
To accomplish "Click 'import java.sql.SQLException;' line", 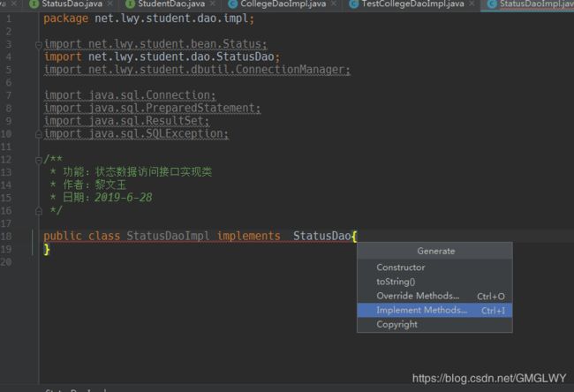I will (136, 133).
